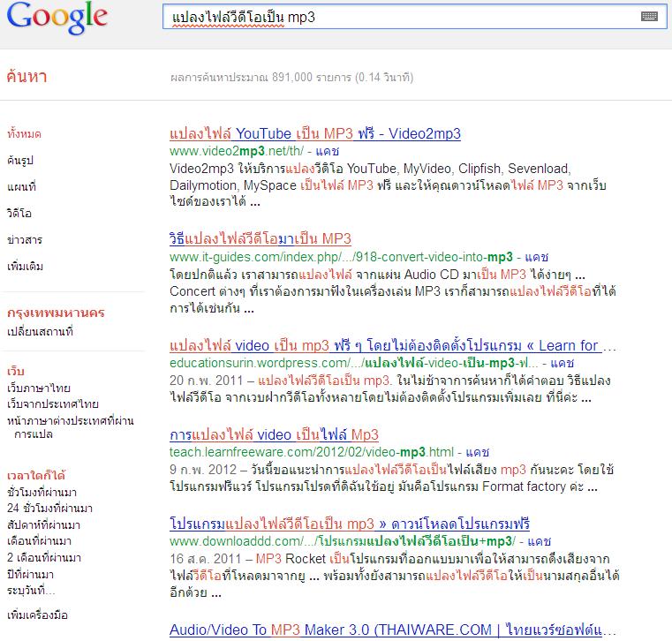The height and width of the screenshot is (641, 672).
Task: Expand เพิ่มเติม for more search categories
Action: [26, 267]
